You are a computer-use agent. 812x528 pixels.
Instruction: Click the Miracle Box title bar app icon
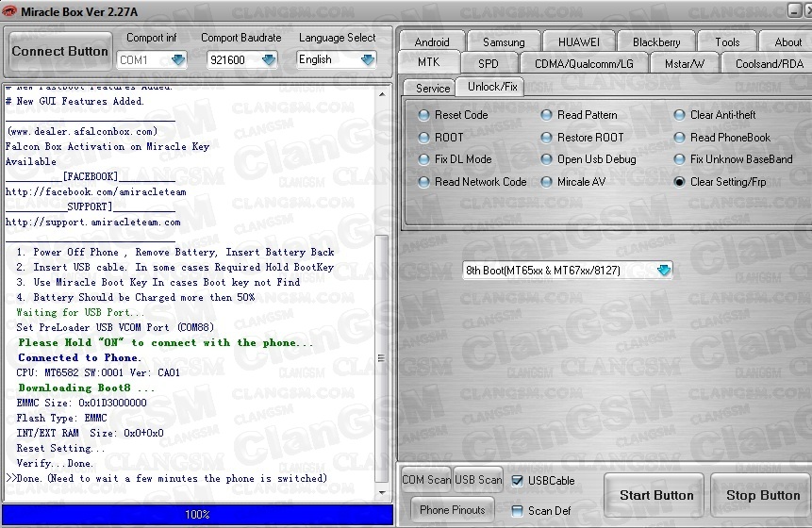coord(8,11)
